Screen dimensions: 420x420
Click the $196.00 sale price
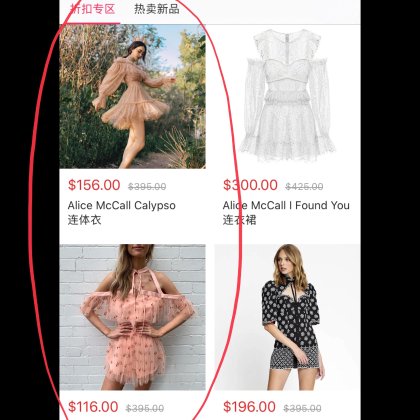coord(249,407)
